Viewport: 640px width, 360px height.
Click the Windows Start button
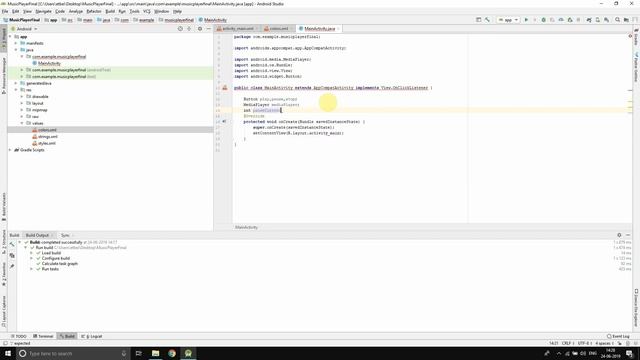[x=8, y=353]
